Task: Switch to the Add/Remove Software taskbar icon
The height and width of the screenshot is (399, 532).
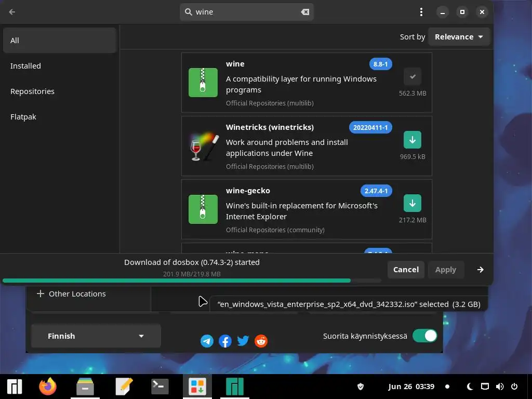Action: pyautogui.click(x=197, y=387)
